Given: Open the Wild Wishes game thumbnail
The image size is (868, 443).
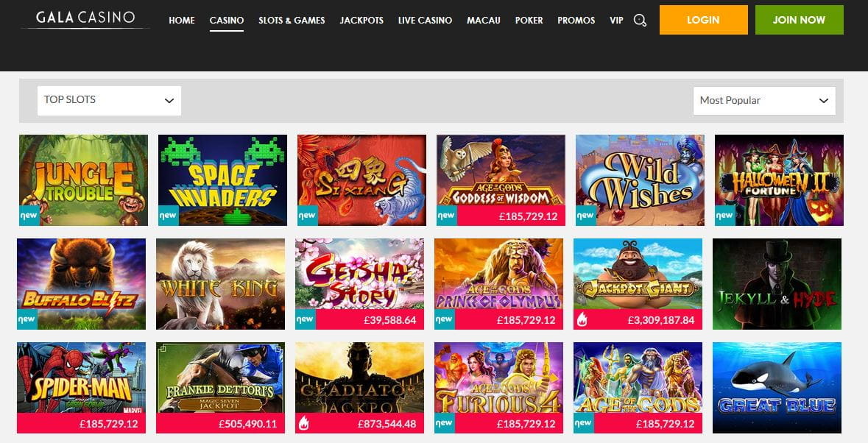Looking at the screenshot, I should [640, 180].
